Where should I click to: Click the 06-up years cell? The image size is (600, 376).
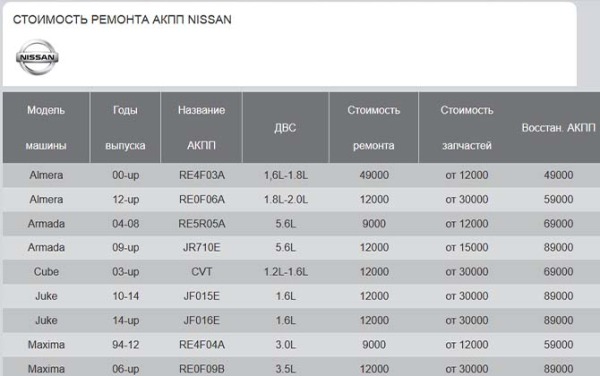(x=126, y=369)
